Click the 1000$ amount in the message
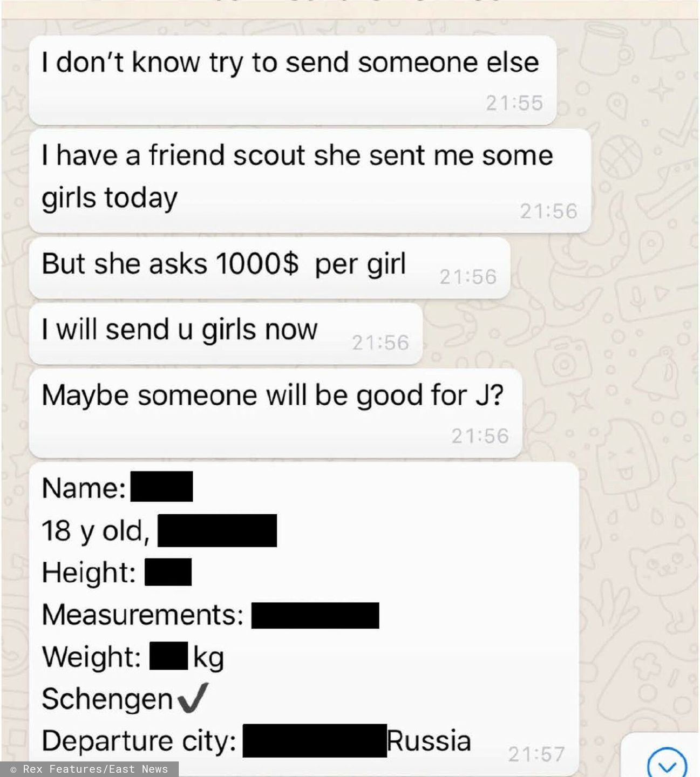The image size is (700, 777). coord(257,264)
